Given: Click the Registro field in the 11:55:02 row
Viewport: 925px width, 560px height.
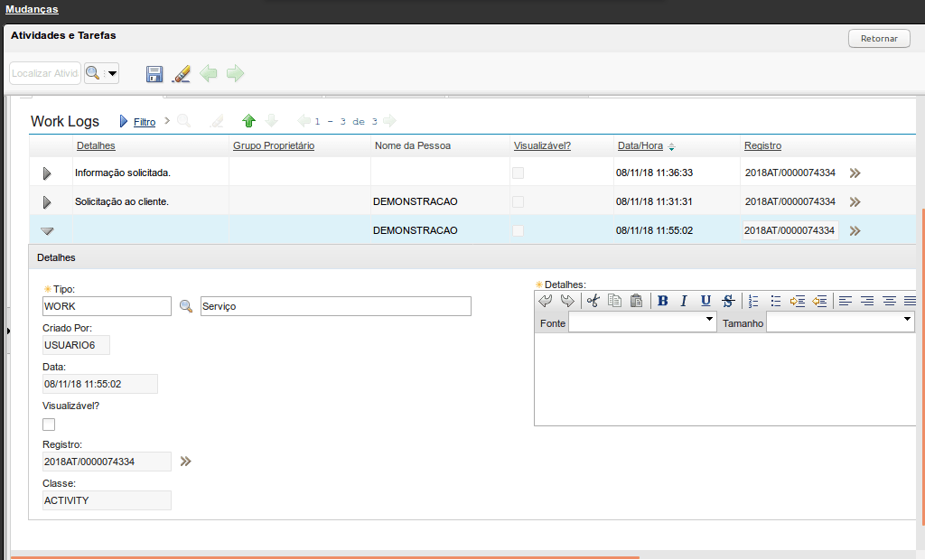Looking at the screenshot, I should tap(790, 230).
